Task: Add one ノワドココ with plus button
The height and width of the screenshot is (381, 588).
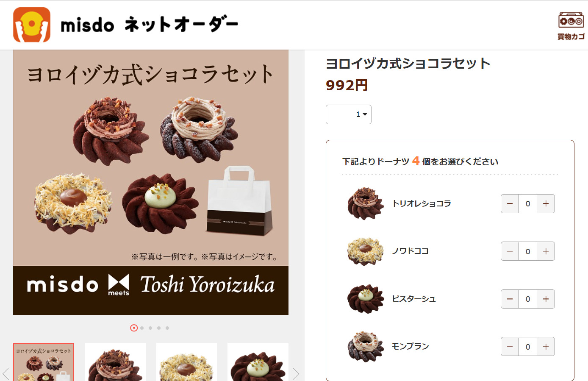Action: (546, 251)
